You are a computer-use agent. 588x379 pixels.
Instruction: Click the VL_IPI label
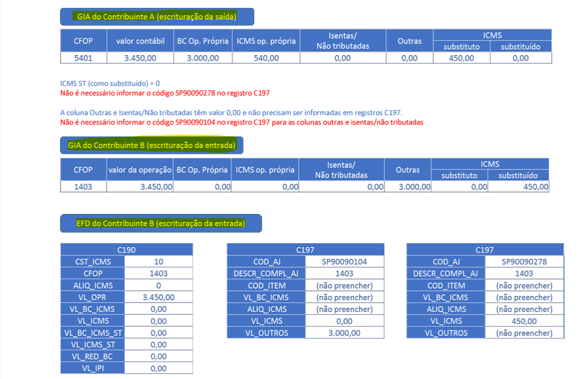(93, 368)
